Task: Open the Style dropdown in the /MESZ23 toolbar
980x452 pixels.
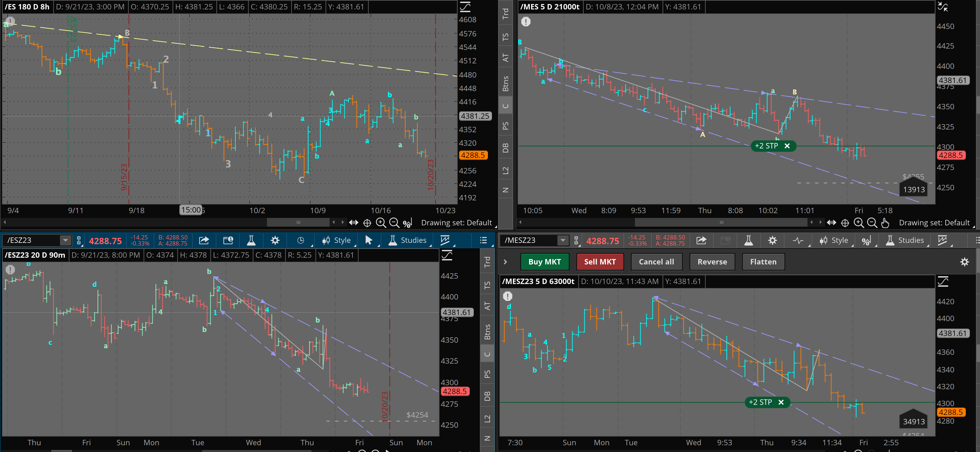Action: point(834,240)
